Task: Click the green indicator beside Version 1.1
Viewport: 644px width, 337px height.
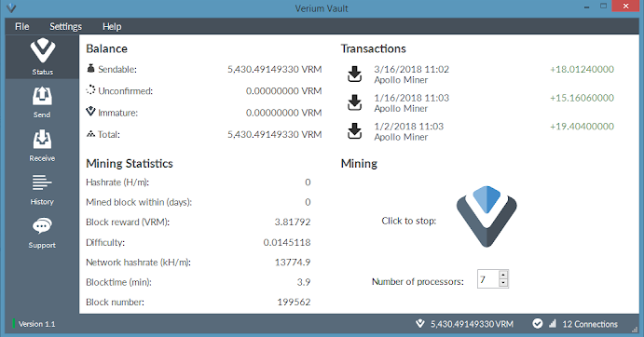Action: pyautogui.click(x=14, y=323)
